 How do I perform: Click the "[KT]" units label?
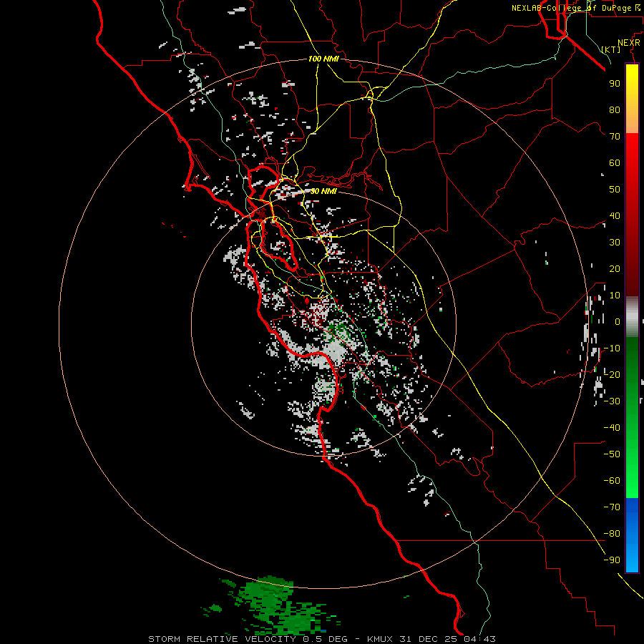(x=611, y=49)
